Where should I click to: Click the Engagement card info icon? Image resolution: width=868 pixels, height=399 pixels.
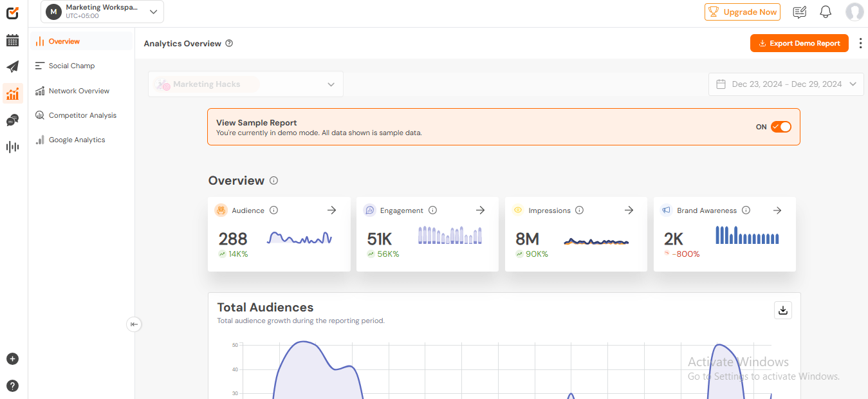[432, 210]
